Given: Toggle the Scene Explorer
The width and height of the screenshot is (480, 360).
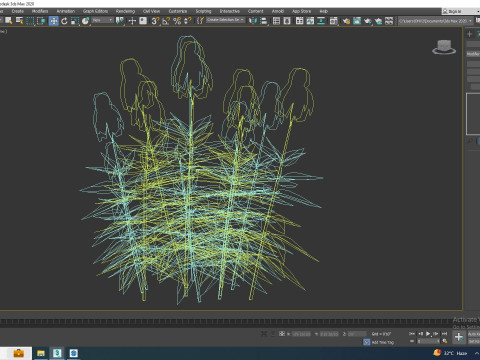Looking at the screenshot, I should pyautogui.click(x=276, y=21).
